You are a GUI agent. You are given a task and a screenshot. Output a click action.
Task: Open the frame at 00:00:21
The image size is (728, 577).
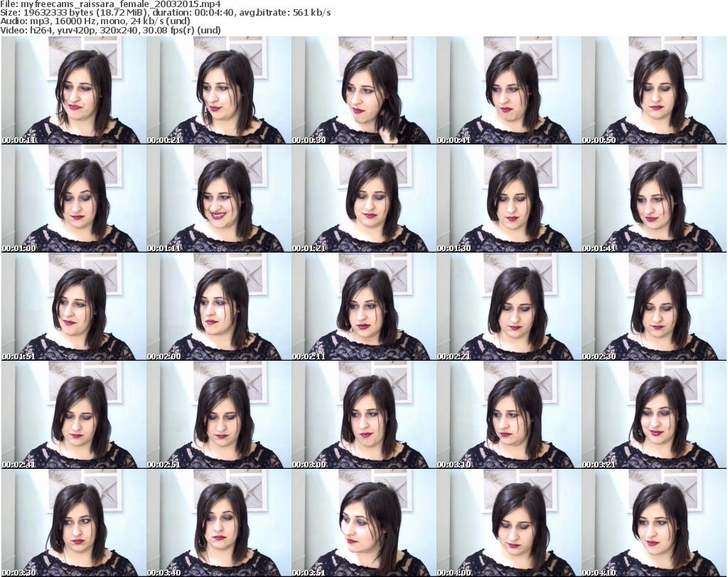coord(219,90)
